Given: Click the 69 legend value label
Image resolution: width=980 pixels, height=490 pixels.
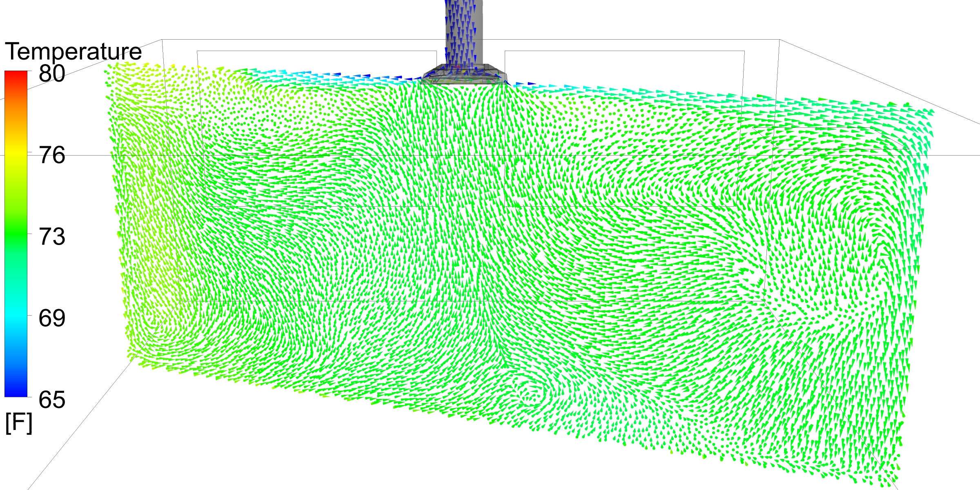Looking at the screenshot, I should tap(52, 318).
